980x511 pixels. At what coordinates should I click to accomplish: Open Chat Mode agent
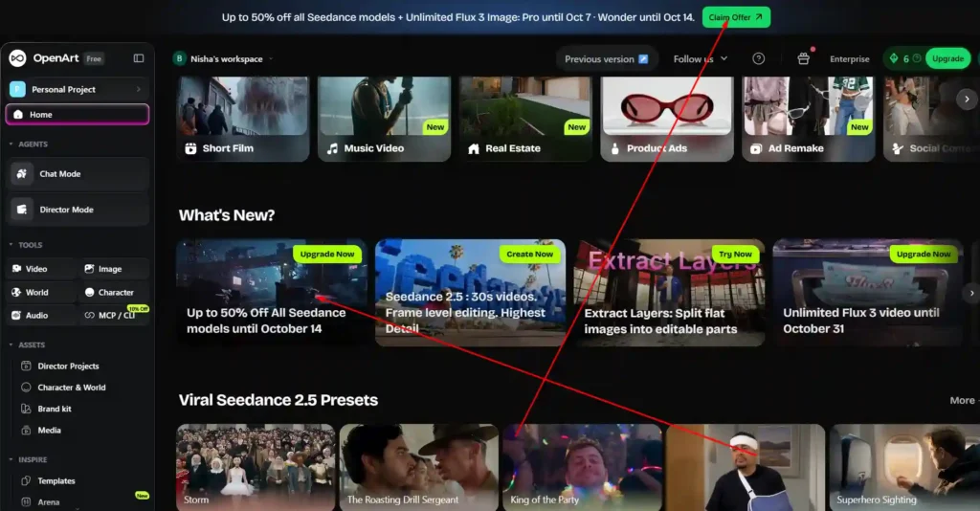tap(78, 173)
